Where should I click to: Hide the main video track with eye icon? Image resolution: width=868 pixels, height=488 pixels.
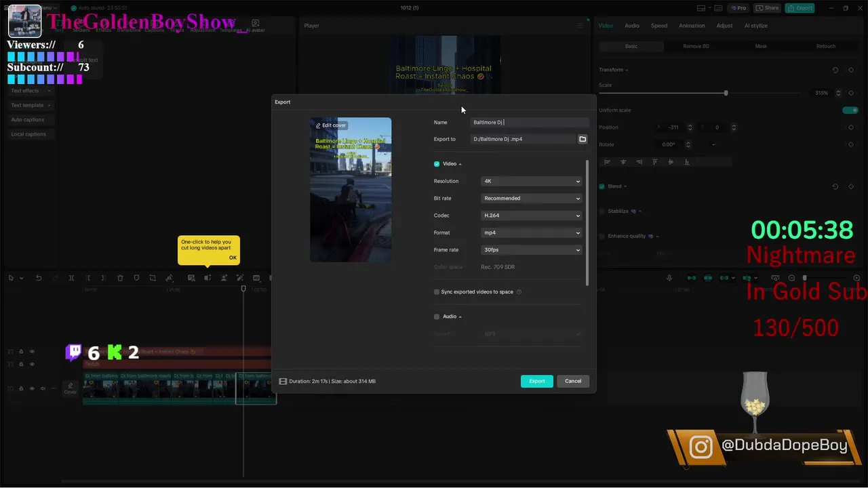pyautogui.click(x=32, y=388)
